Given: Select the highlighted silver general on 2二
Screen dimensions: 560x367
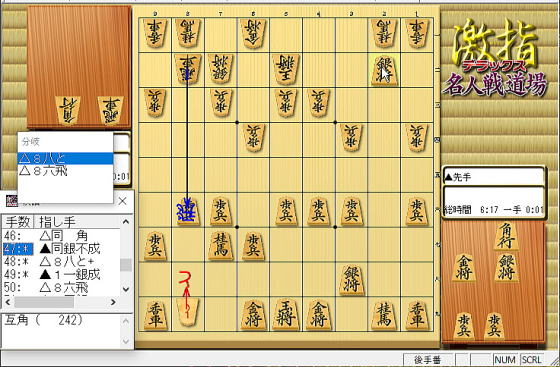Looking at the screenshot, I should point(384,70).
